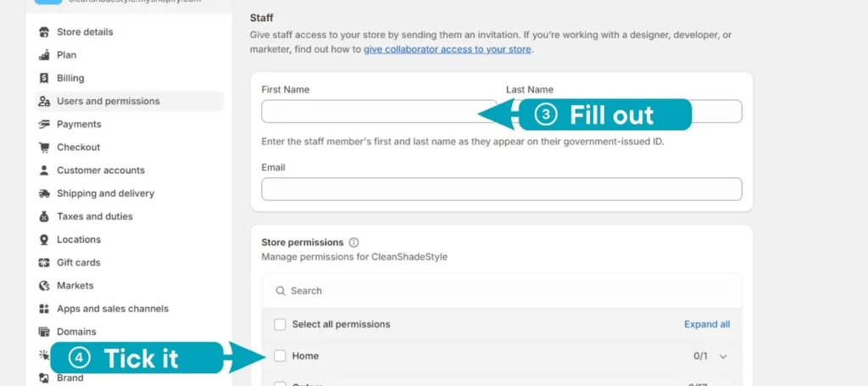868x386 pixels.
Task: Click the permissions Search field
Action: point(502,291)
